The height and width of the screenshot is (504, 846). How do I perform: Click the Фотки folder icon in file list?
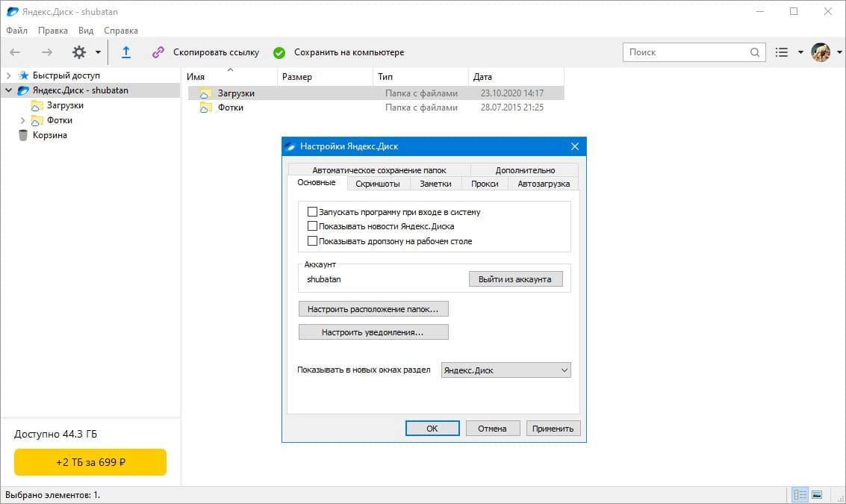pyautogui.click(x=205, y=108)
